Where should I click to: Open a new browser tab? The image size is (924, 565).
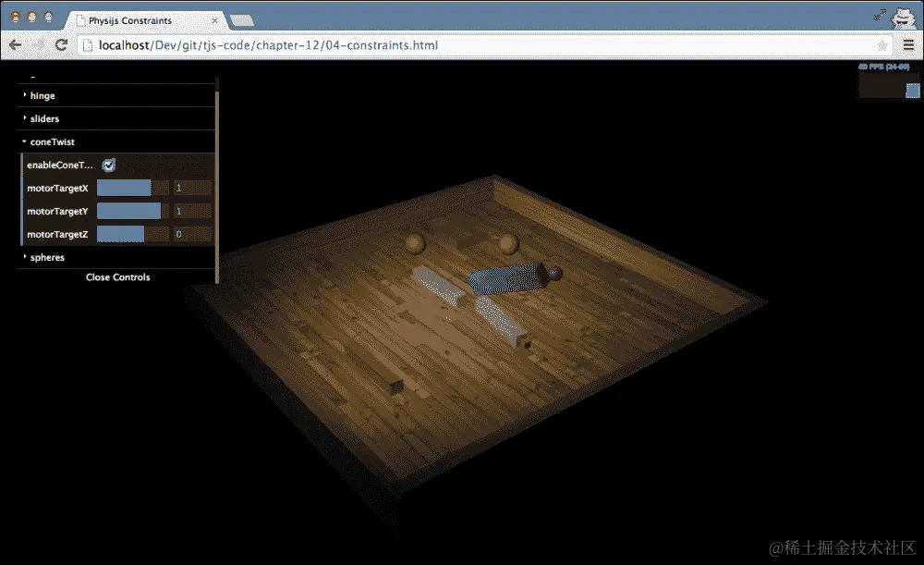click(x=241, y=20)
